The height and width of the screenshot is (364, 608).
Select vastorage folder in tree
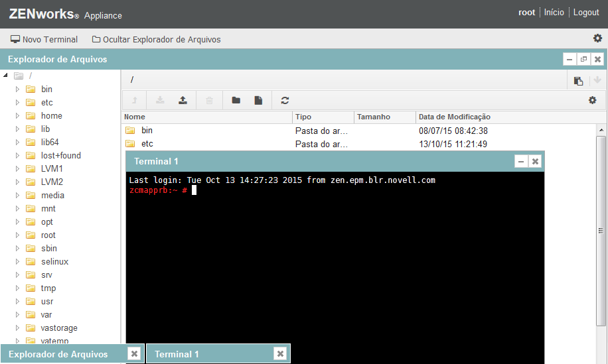59,328
